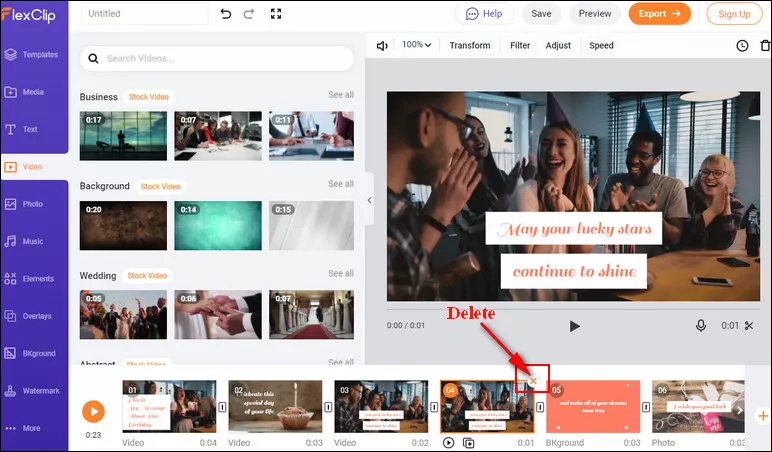This screenshot has width=772, height=452.
Task: Open the Filter options
Action: tap(520, 45)
